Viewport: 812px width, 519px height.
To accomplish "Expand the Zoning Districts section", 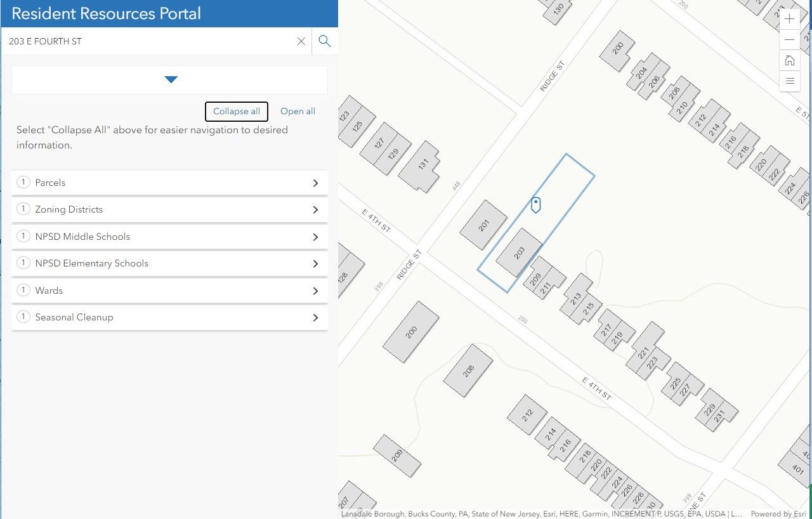I will (315, 209).
